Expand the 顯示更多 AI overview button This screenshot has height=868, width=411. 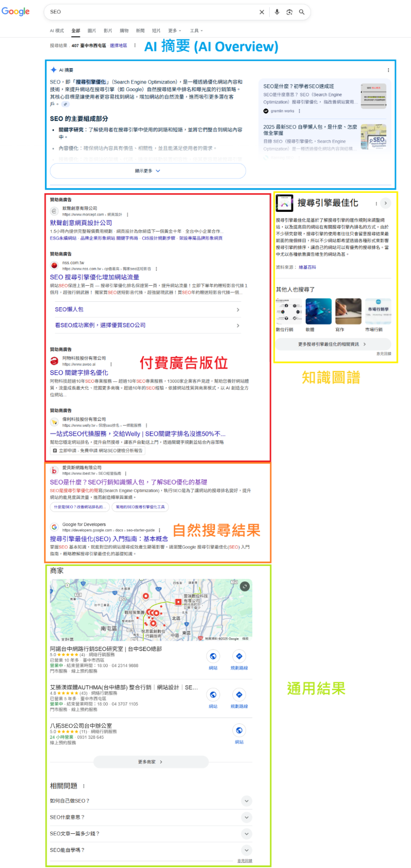[x=148, y=171]
